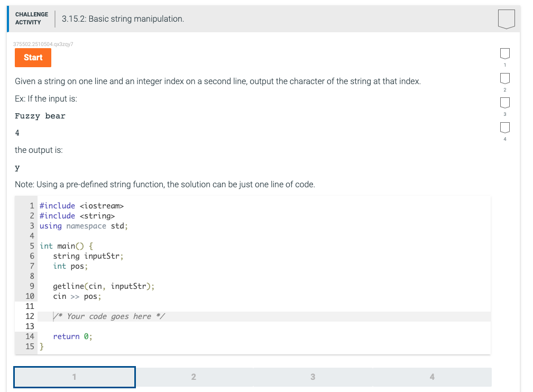Click the orange Start banner icon area
The width and height of the screenshot is (533, 392).
coord(33,58)
